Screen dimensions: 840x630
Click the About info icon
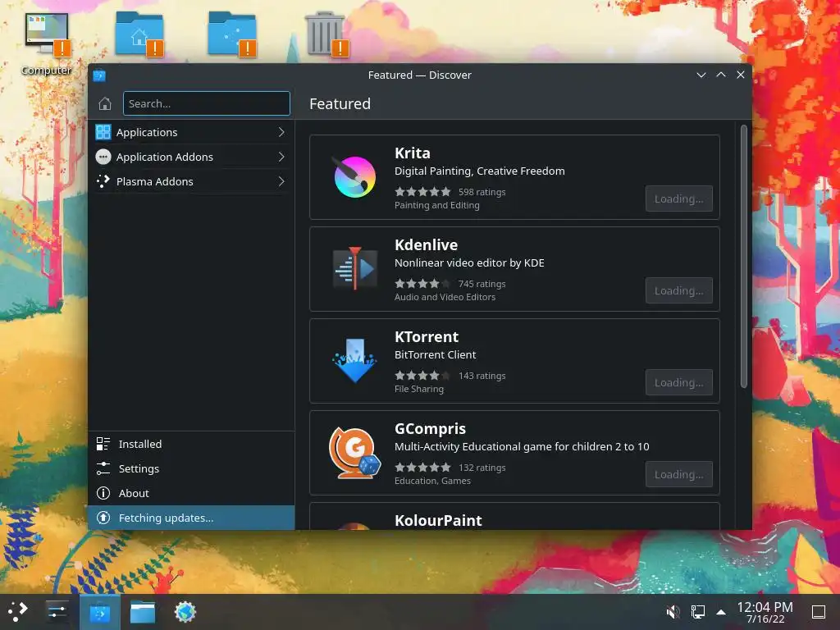tap(103, 493)
